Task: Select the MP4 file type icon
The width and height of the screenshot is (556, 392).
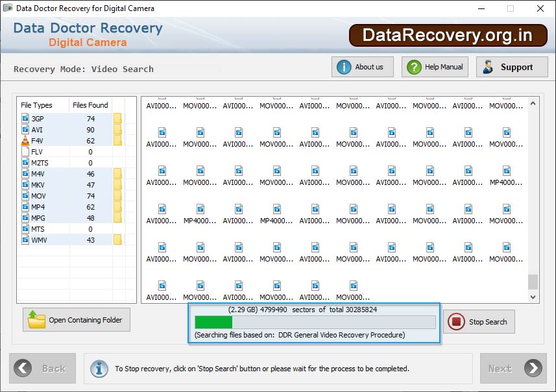Action: coord(25,206)
